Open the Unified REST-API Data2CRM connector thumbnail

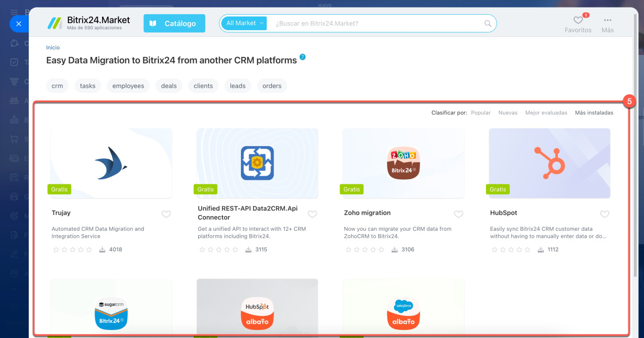[257, 163]
